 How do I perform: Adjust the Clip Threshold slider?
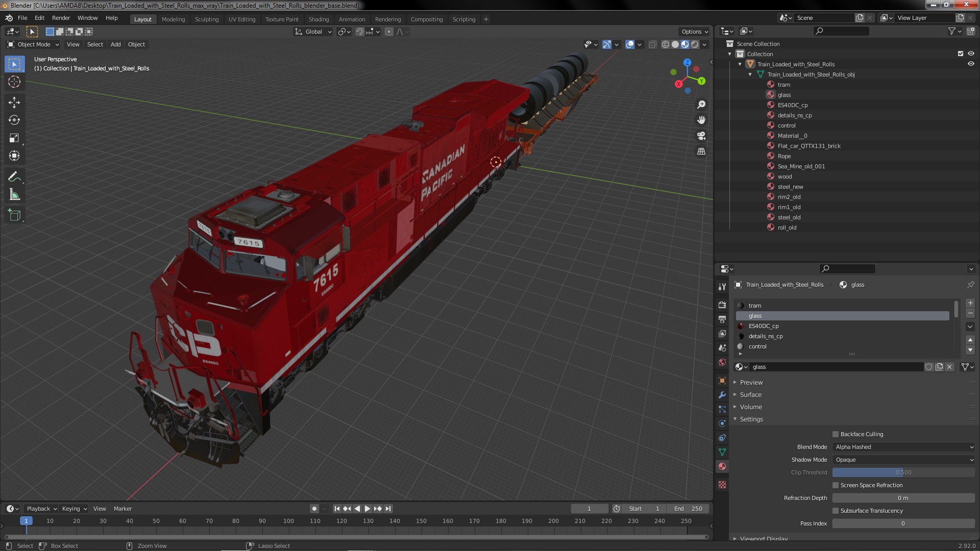(x=904, y=472)
